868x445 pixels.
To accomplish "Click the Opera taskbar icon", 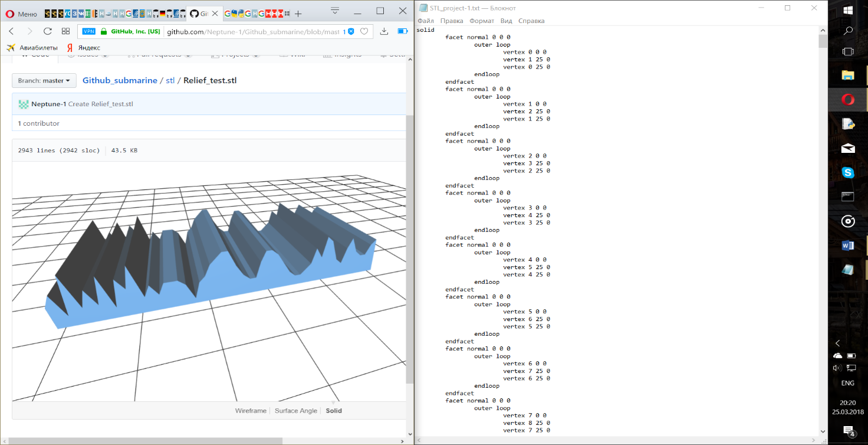I will [848, 100].
